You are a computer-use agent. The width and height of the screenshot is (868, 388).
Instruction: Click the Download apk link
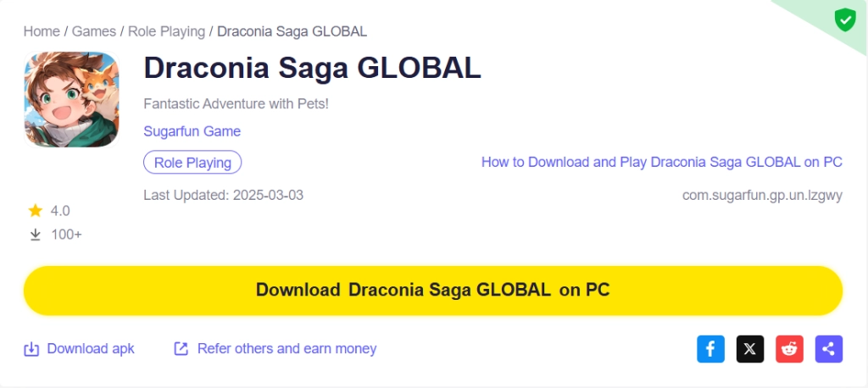click(x=91, y=349)
